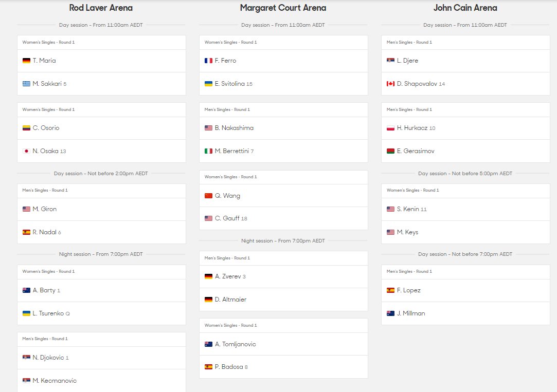The image size is (557, 392).
Task: Open player M. Keys
Action: click(x=407, y=232)
